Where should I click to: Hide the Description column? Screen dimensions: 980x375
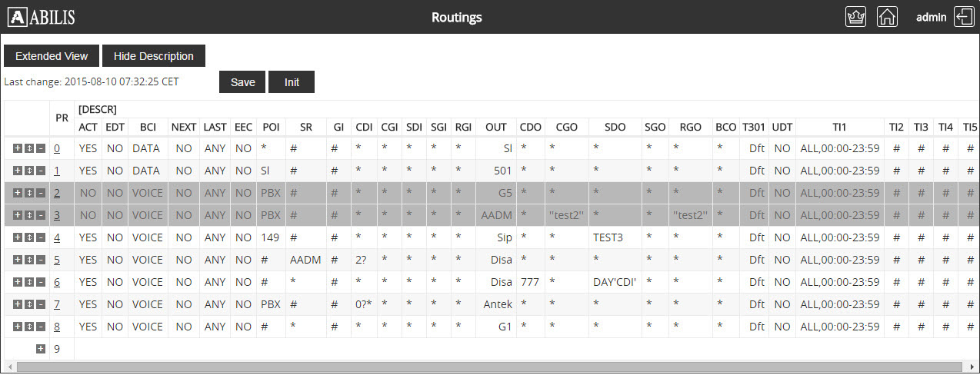pyautogui.click(x=154, y=56)
